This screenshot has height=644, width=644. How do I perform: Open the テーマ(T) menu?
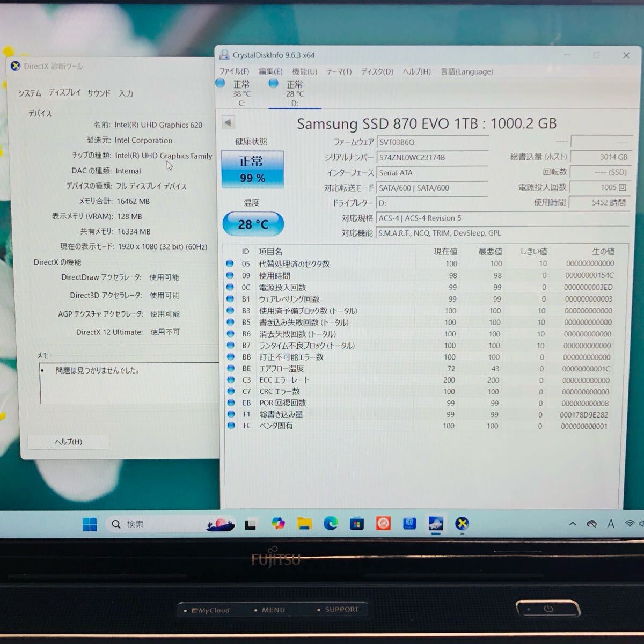tap(339, 71)
